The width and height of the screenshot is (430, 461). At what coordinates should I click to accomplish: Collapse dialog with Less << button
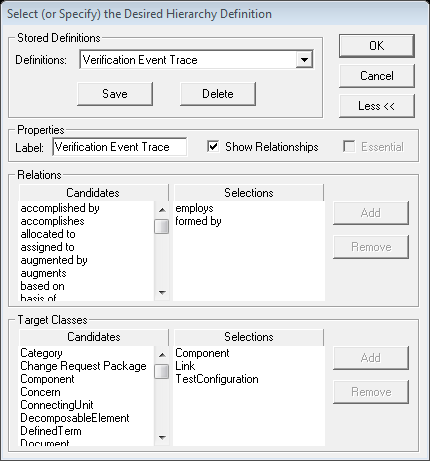[x=377, y=106]
